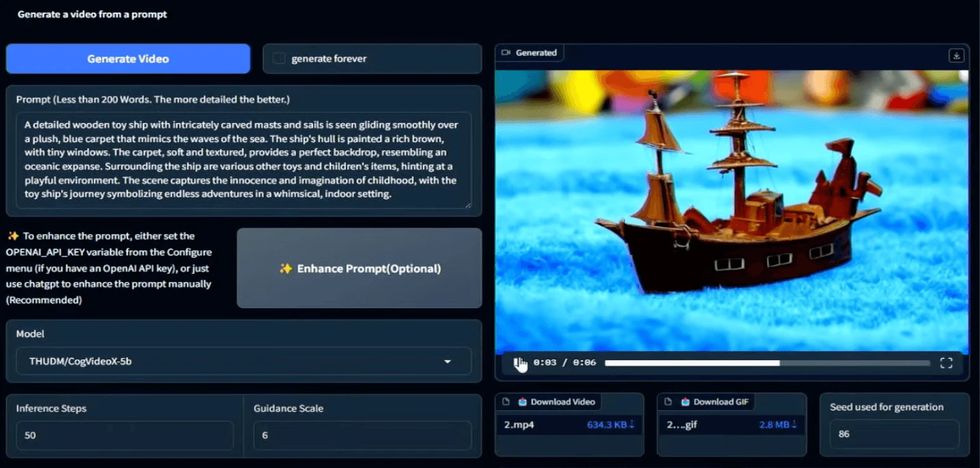Click the Generate Video button
The width and height of the screenshot is (980, 468).
(128, 58)
